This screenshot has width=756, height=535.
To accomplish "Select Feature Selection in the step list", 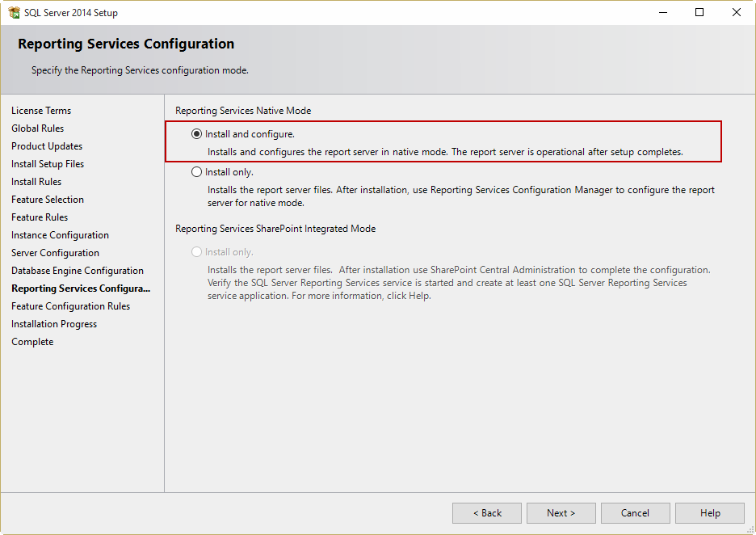I will [48, 200].
